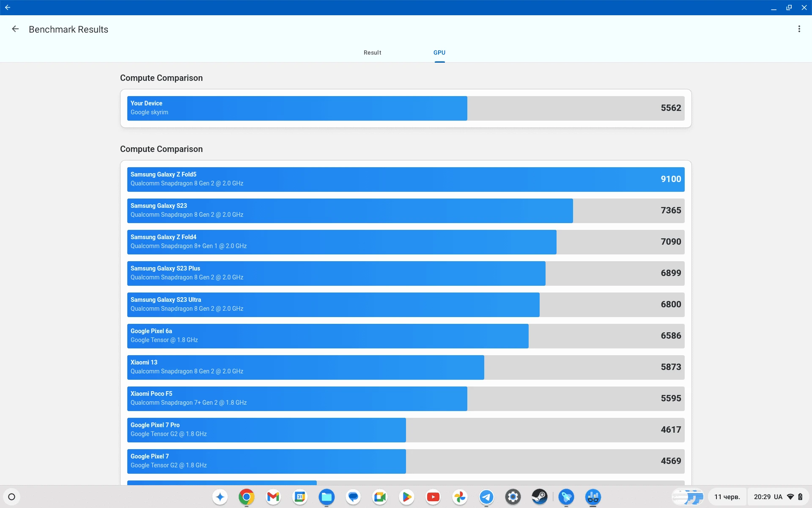Select the Samsung Galaxy Z Fold4 row
812x508 pixels.
pyautogui.click(x=406, y=242)
